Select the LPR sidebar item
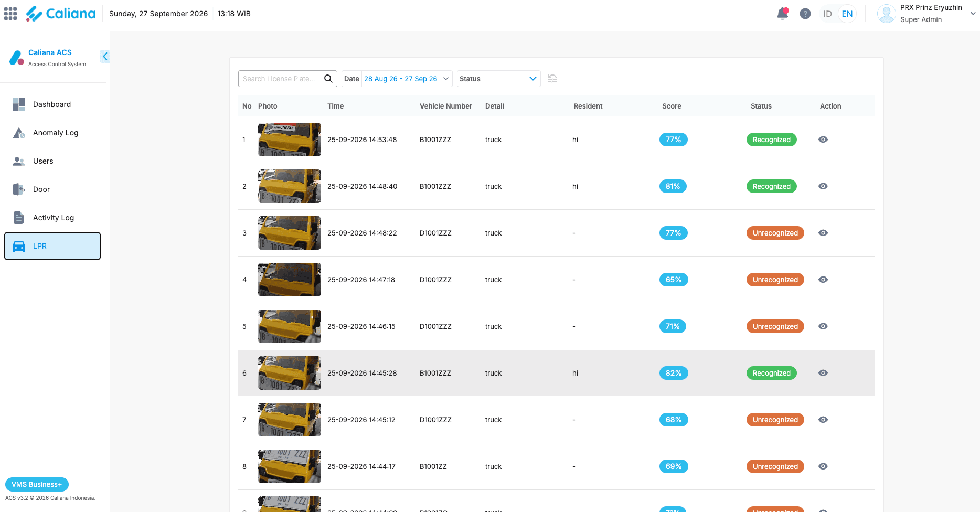This screenshot has width=980, height=512. (x=52, y=246)
